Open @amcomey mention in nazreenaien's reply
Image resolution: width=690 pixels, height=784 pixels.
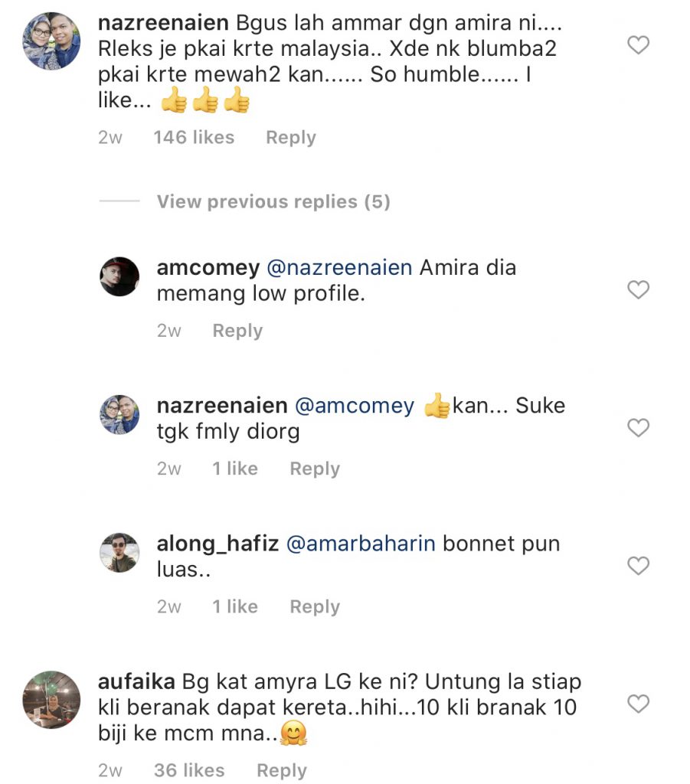354,406
